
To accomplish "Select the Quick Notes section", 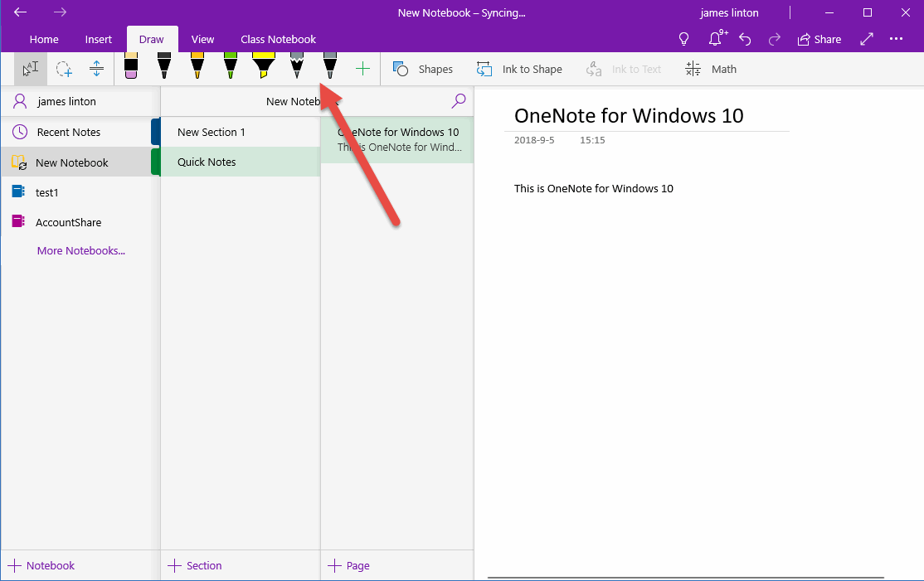I will (241, 162).
